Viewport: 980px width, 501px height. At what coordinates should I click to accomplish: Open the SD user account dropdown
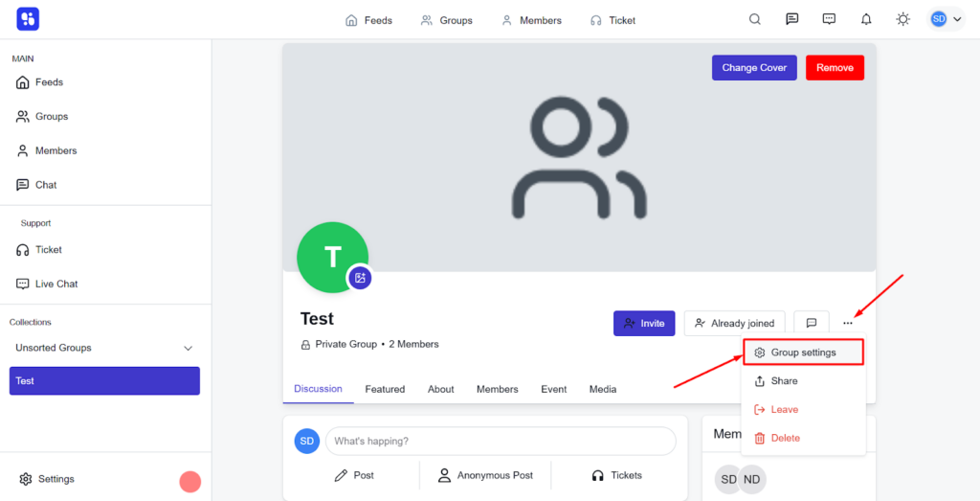tap(946, 19)
